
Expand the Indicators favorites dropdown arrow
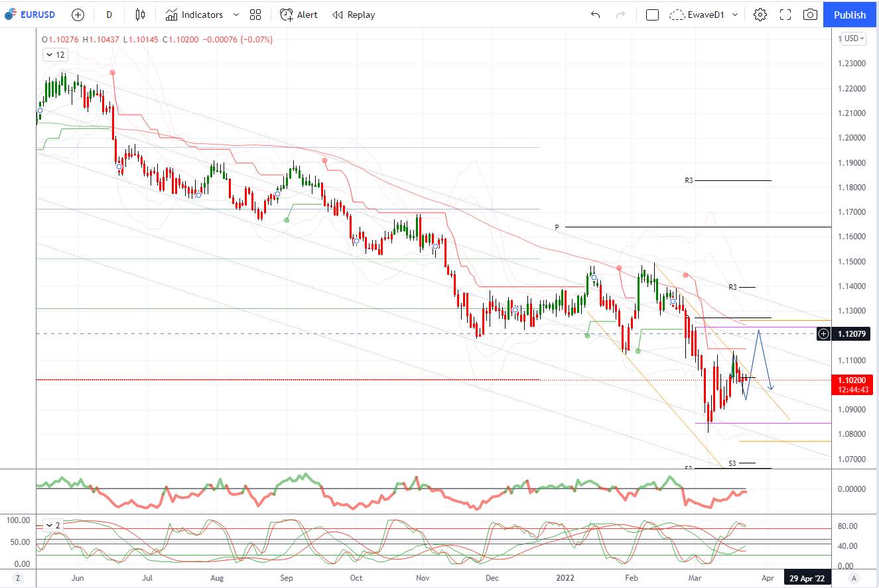[x=237, y=15]
